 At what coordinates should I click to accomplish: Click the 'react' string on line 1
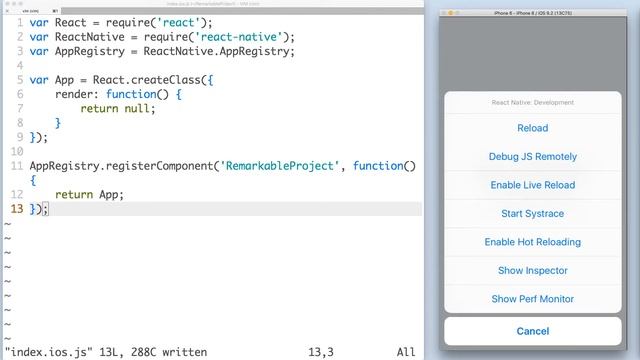pyautogui.click(x=178, y=22)
